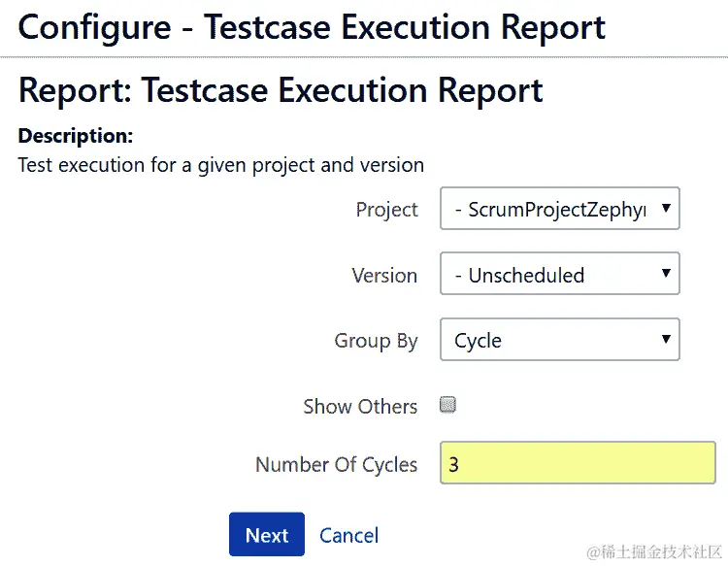Open the Project dropdown showing ScrumProjectZephyr
This screenshot has width=728, height=566.
(x=548, y=209)
